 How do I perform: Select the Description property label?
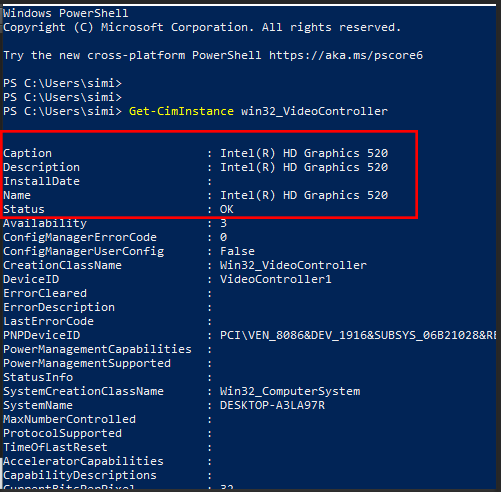click(42, 167)
